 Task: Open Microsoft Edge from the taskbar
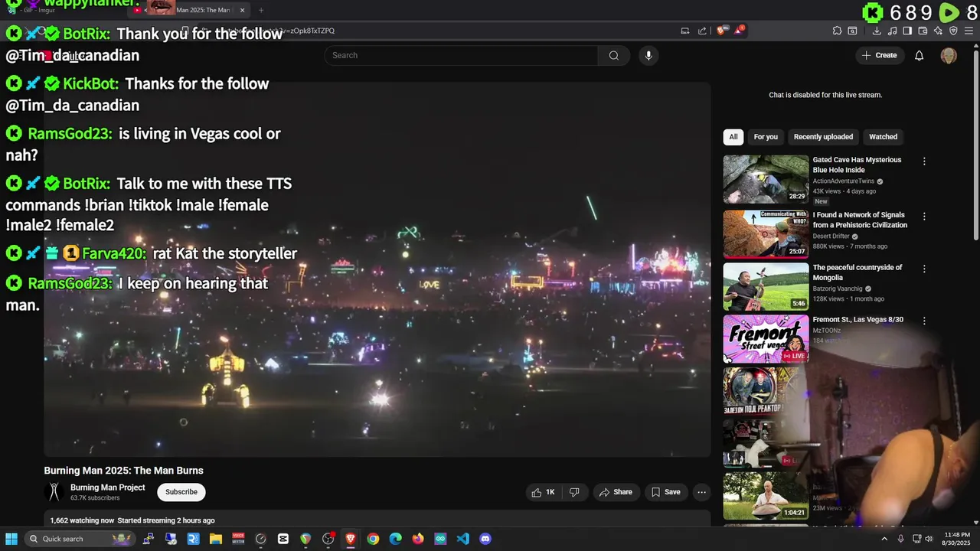pos(395,539)
